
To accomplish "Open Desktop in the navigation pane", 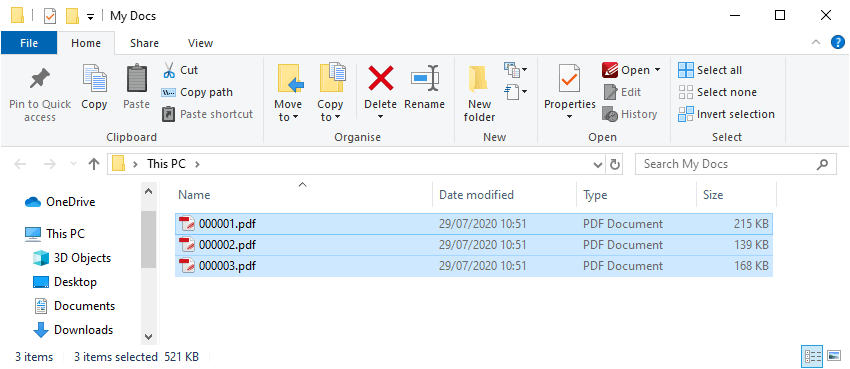I will [65, 282].
